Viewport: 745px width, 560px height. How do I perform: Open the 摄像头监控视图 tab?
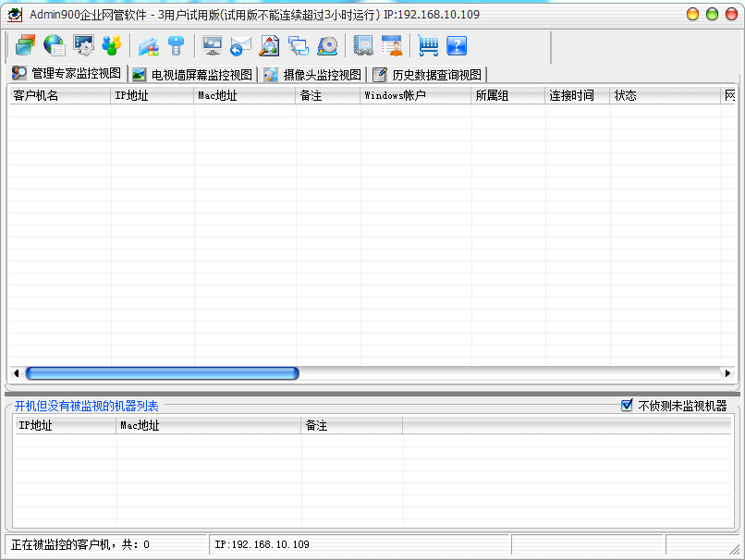pos(312,75)
